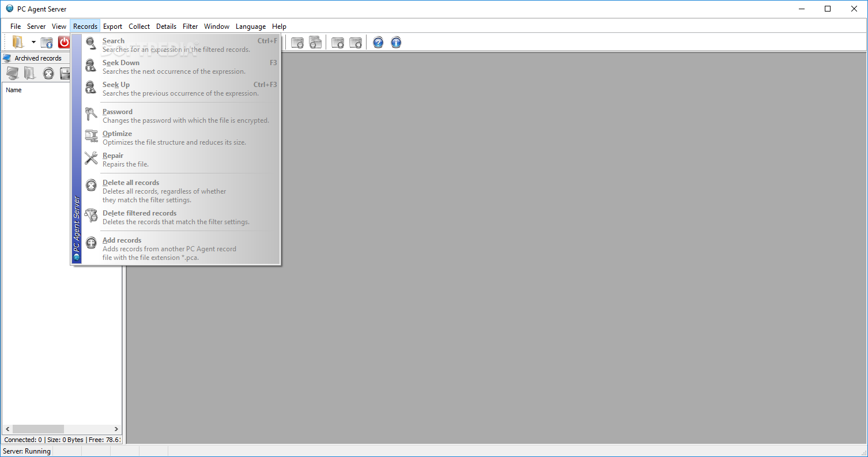
Task: Choose Seek Up from the Records menu
Action: coord(181,89)
